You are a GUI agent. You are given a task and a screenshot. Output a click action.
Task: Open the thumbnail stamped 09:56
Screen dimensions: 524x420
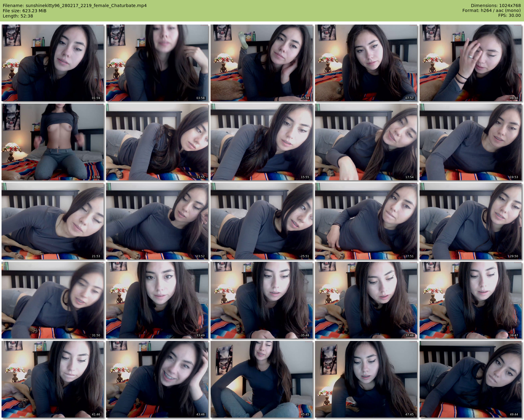pos(471,63)
